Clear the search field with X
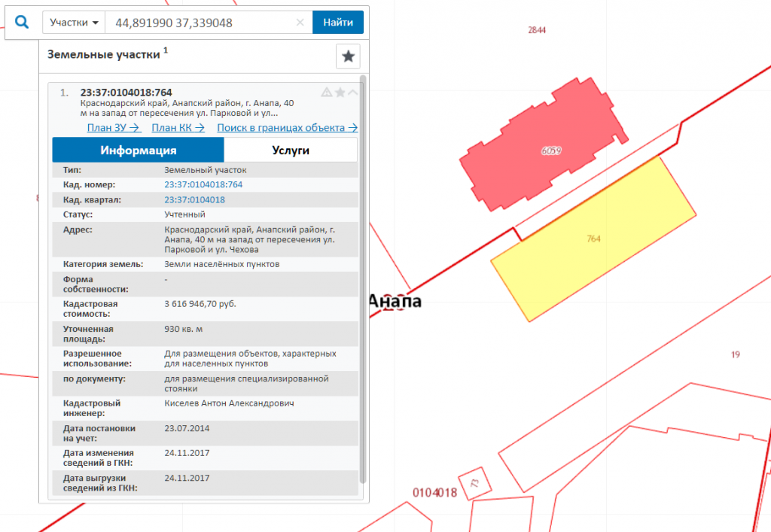The width and height of the screenshot is (771, 532). pos(300,22)
